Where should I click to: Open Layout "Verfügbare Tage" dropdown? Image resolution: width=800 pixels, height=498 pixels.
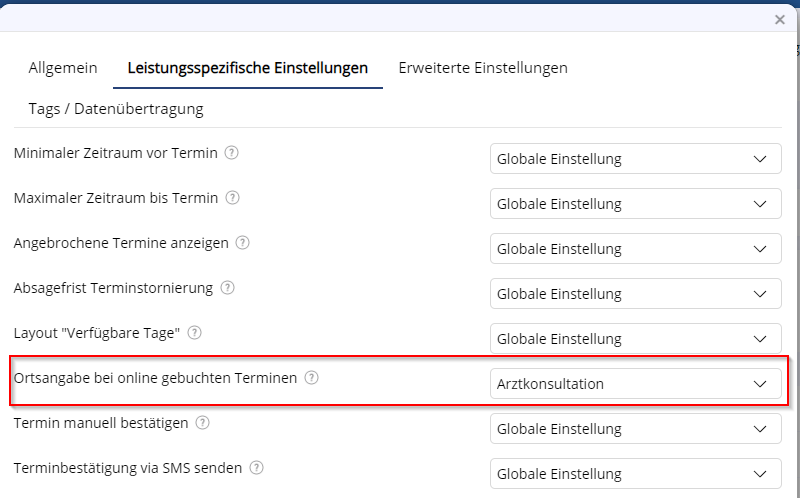point(635,339)
